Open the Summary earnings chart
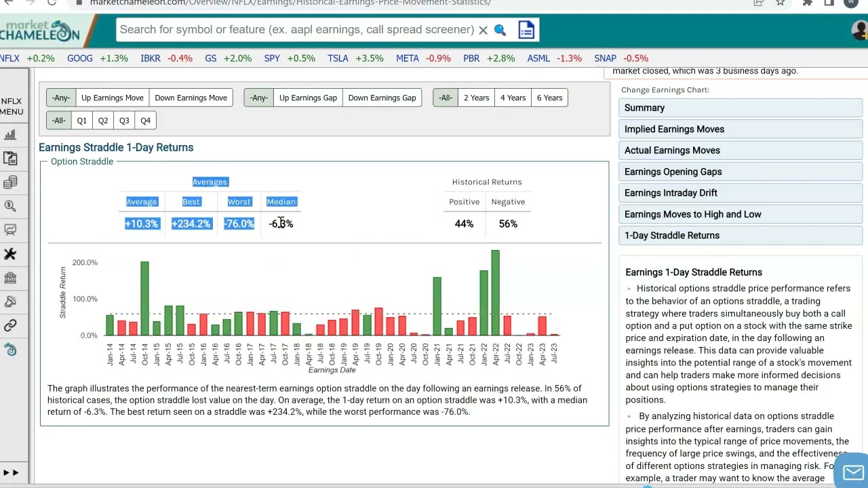 [741, 108]
